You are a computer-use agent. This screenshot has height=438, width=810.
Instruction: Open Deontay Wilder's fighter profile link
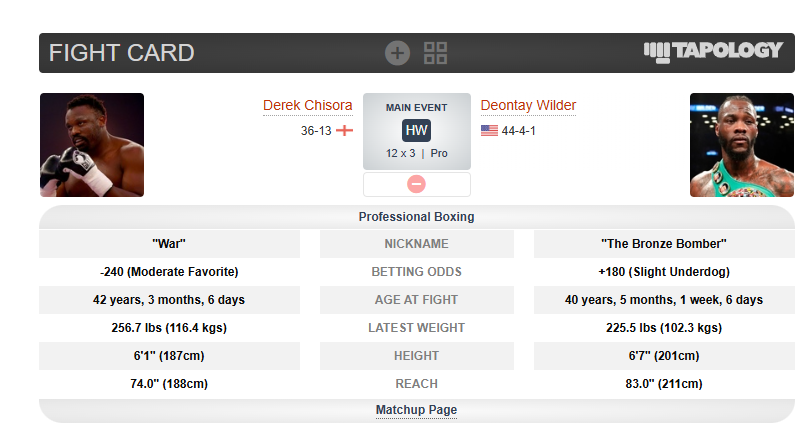(x=528, y=105)
